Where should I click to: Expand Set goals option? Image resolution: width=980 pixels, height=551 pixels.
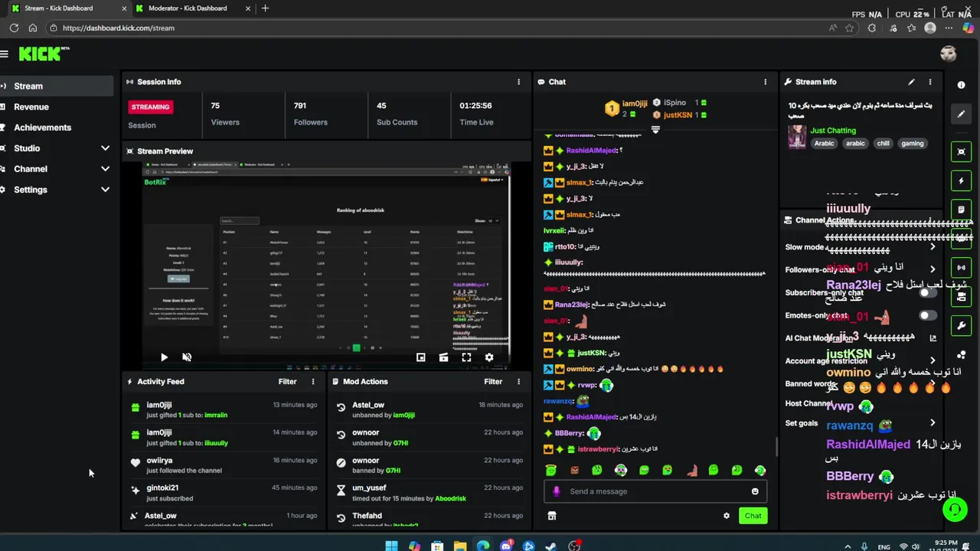point(933,422)
